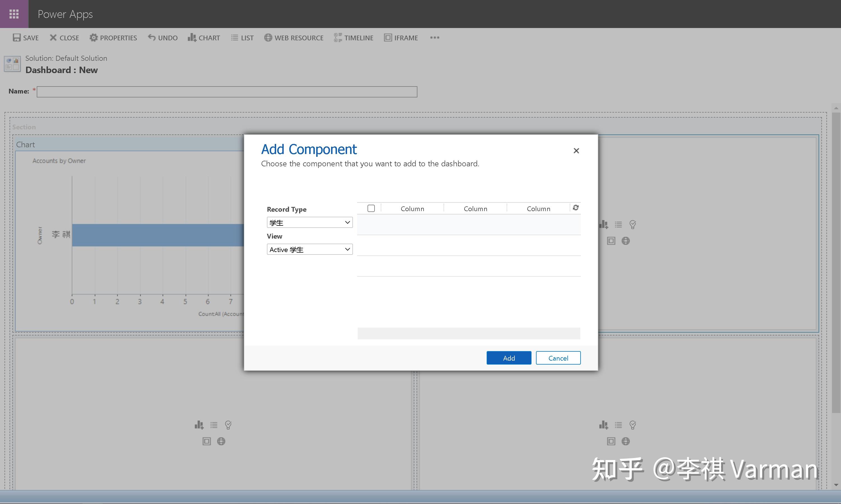
Task: Open the Power Apps app launcher waffle
Action: tap(14, 14)
